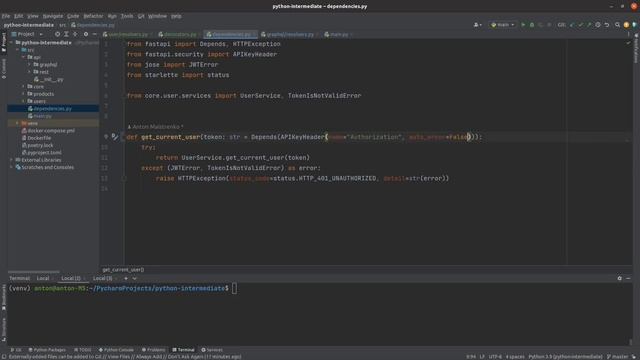Viewport: 640px width, 360px height.
Task: Select the Local (3) terminal tab
Action: pos(102,278)
